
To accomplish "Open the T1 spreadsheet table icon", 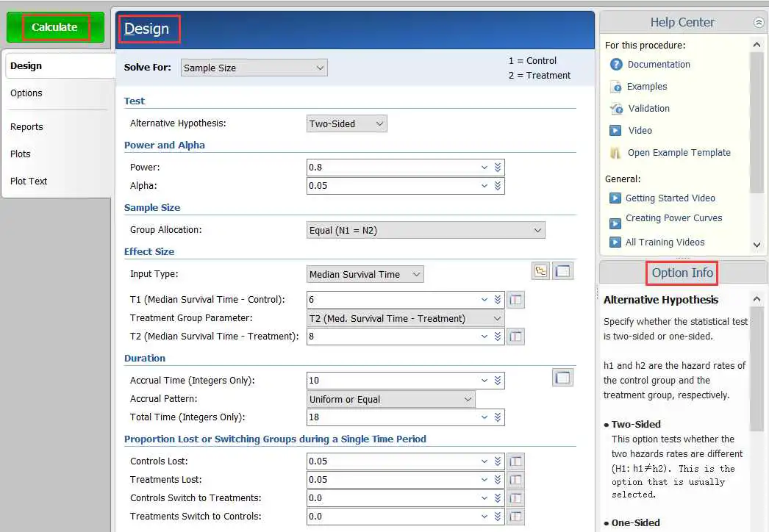I will click(515, 300).
